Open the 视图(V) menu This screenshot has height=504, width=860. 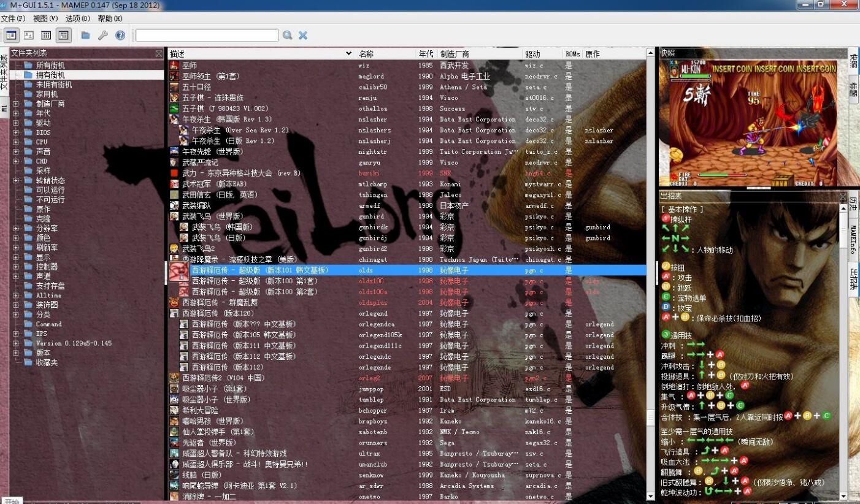coord(45,18)
